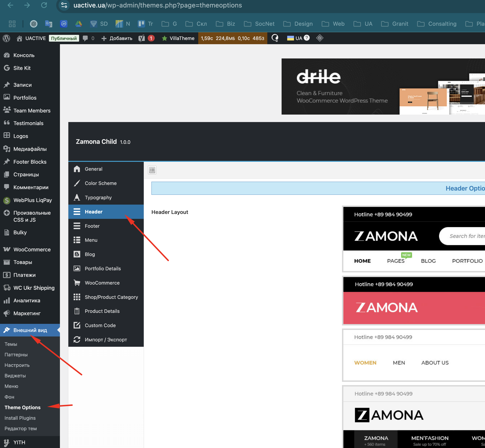
Task: Open Редактор тем submenu link
Action: [21, 429]
